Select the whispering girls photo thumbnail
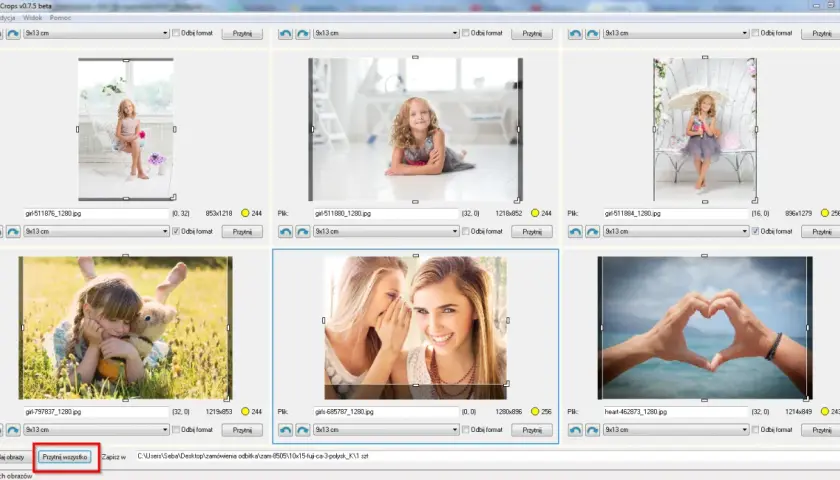Screen dimensions: 840x480 [x=415, y=328]
